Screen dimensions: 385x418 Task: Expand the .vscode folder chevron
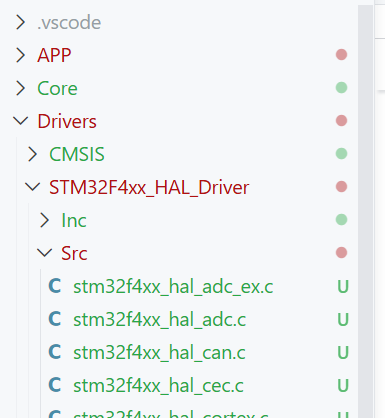click(21, 23)
